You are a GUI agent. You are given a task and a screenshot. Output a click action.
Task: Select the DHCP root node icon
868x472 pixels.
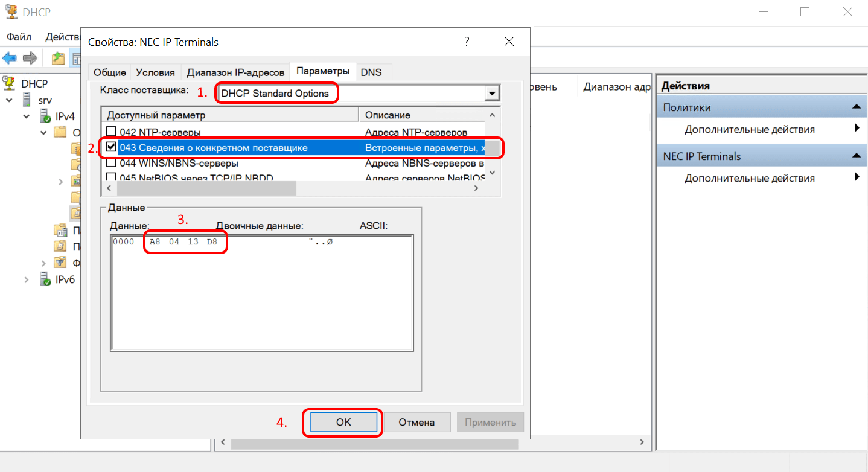coord(9,83)
